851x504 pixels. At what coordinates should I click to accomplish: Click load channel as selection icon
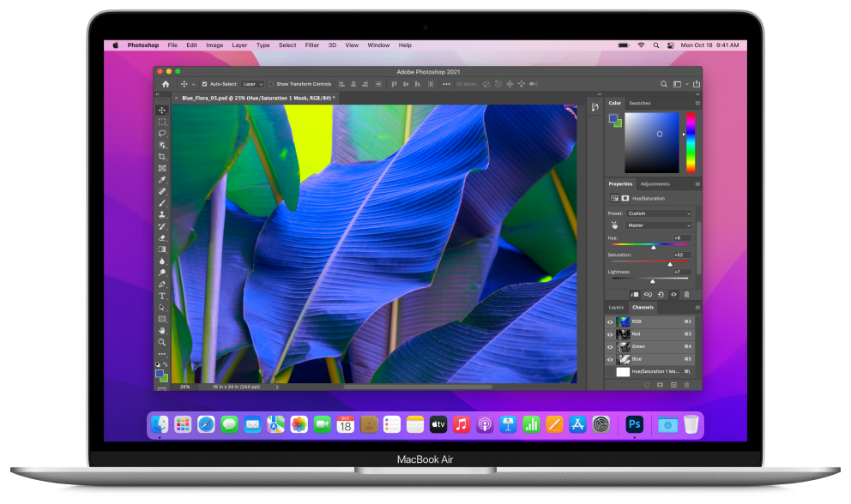click(646, 385)
